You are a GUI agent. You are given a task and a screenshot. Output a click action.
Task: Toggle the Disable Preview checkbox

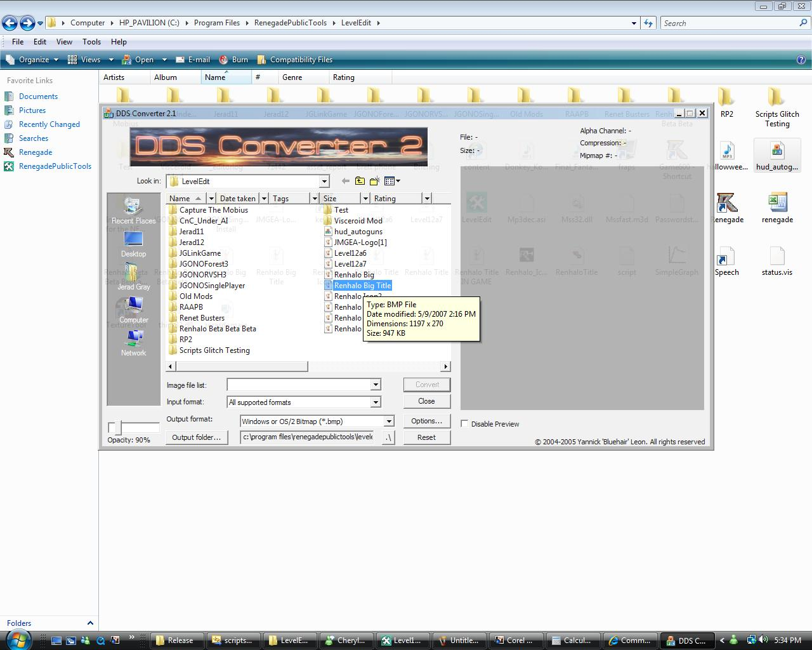(464, 424)
